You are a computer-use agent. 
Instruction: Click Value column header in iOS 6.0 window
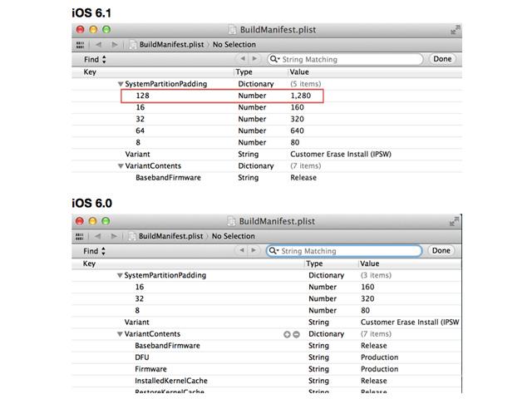coord(369,264)
